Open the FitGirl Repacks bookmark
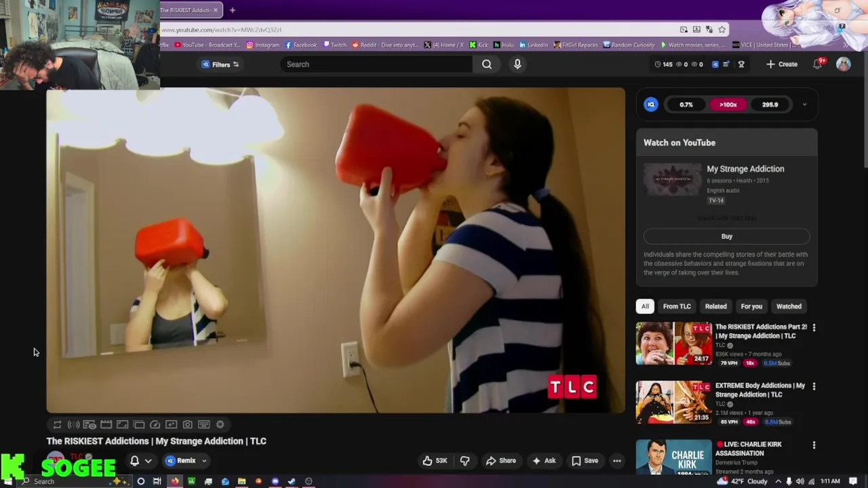 [x=575, y=45]
